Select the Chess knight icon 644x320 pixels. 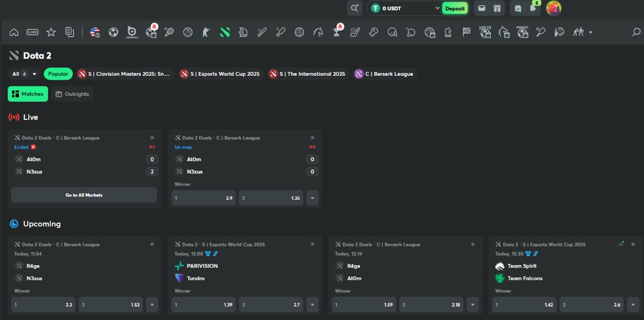point(448,32)
